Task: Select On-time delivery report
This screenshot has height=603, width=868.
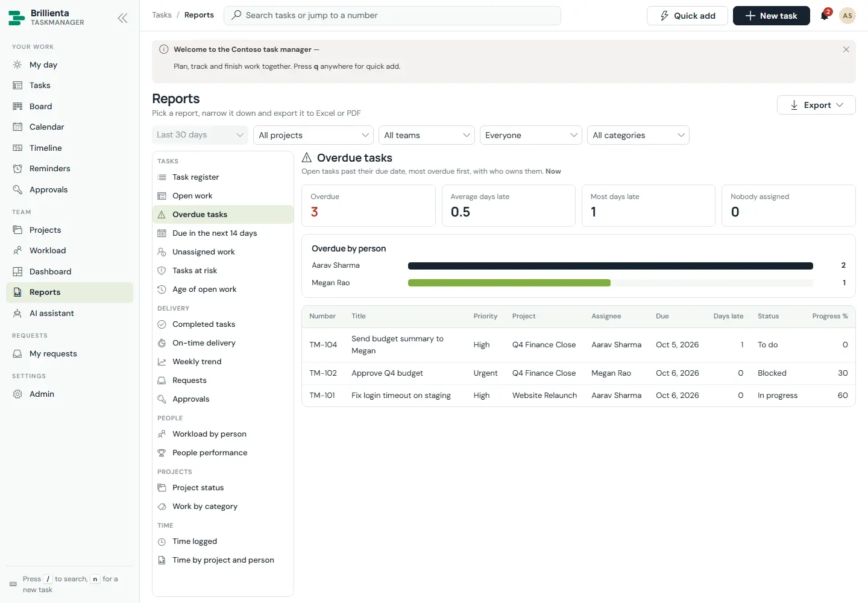Action: [x=223, y=343]
